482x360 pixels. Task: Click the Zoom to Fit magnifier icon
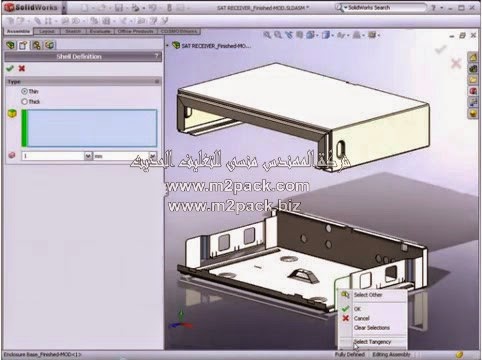(267, 35)
